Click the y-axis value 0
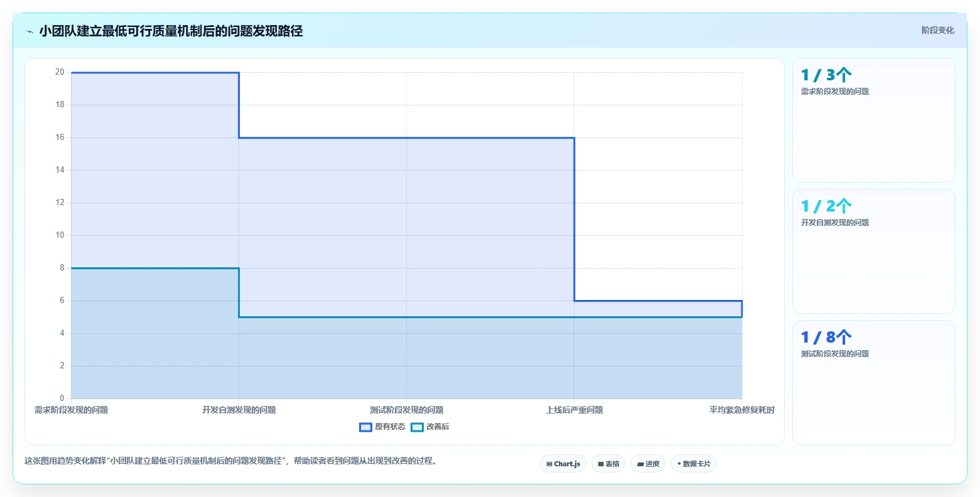This screenshot has width=980, height=497. point(62,398)
